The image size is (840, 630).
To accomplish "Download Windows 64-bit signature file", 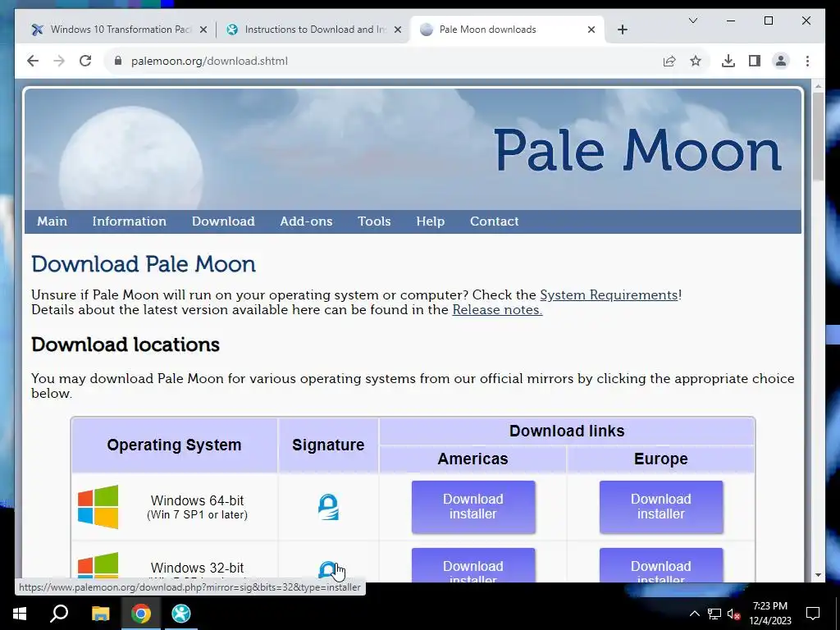I will pos(328,507).
